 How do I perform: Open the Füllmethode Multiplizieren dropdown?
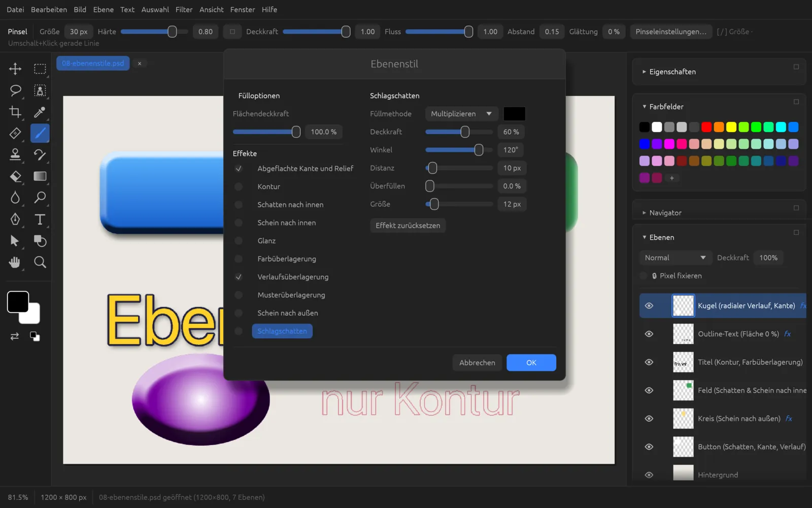(461, 114)
